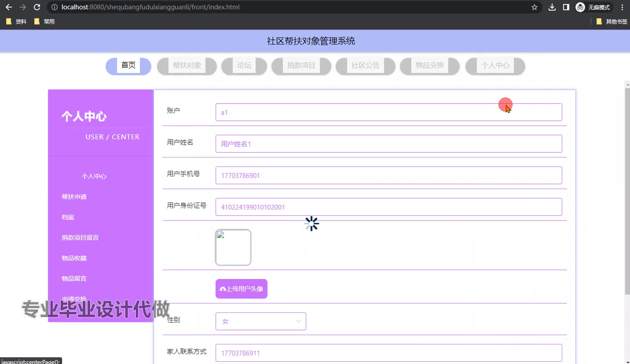
Task: Reload the page with refresh icon
Action: click(37, 7)
